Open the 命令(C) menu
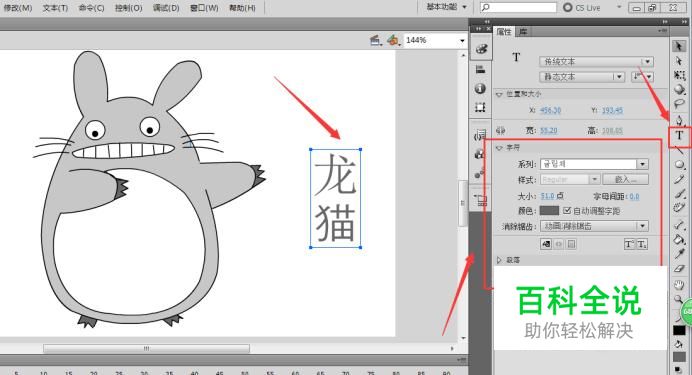Viewport: 692px width, 375px height. tap(91, 8)
